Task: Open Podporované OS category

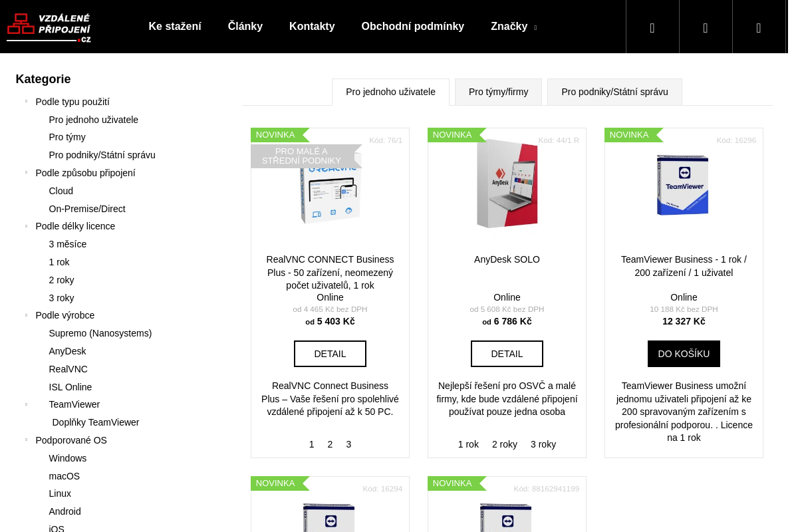Action: 71,440
